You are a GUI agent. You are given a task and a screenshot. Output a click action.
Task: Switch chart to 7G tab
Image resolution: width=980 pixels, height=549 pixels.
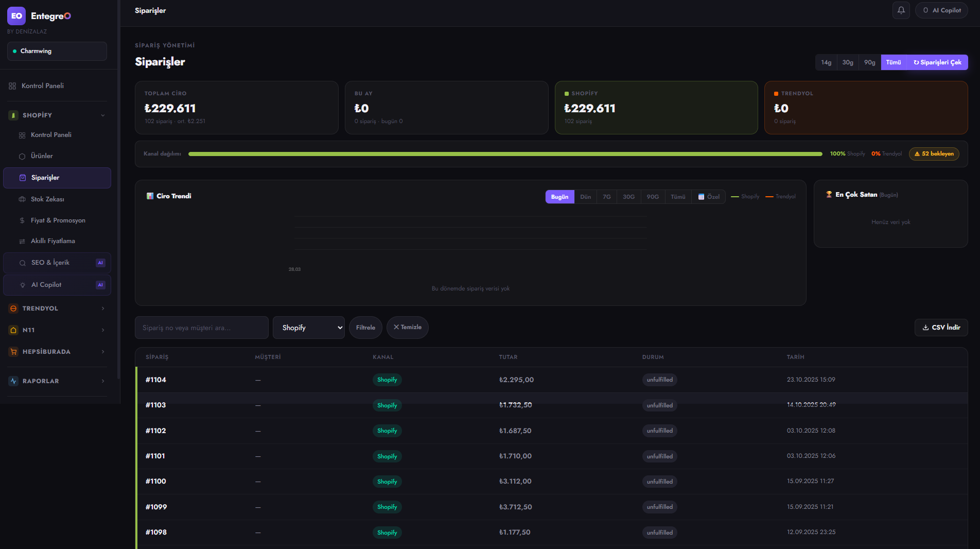(x=607, y=197)
